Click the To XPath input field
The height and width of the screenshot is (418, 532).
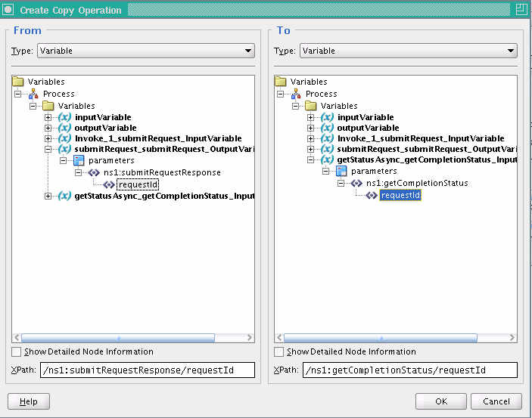[x=410, y=370]
